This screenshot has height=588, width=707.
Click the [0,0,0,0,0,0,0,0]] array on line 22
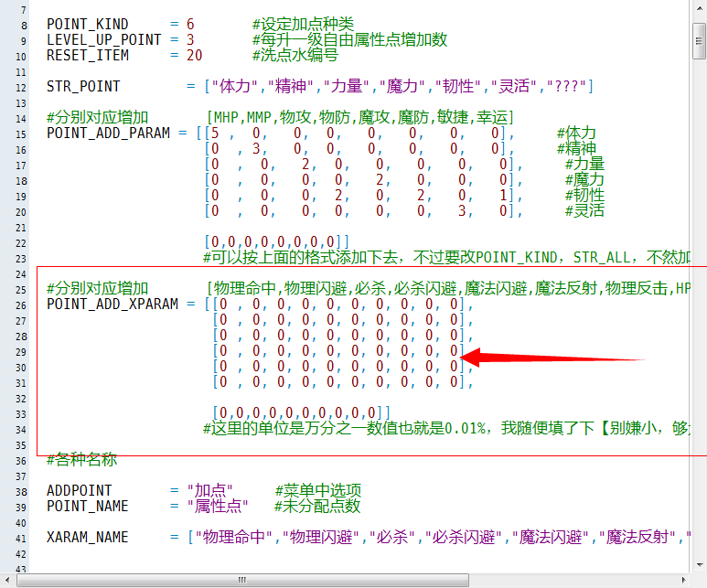pos(277,242)
